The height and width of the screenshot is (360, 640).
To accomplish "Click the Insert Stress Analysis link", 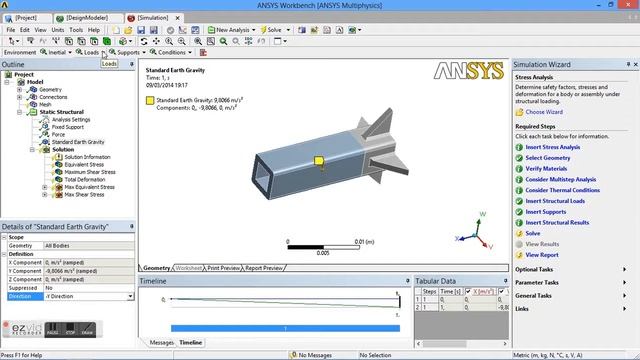I will [x=552, y=147].
